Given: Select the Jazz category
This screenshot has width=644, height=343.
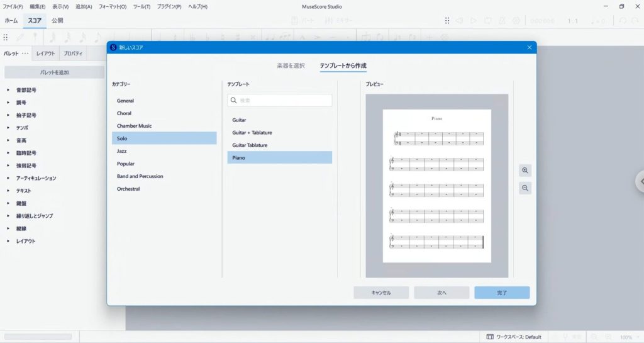Looking at the screenshot, I should coord(122,151).
